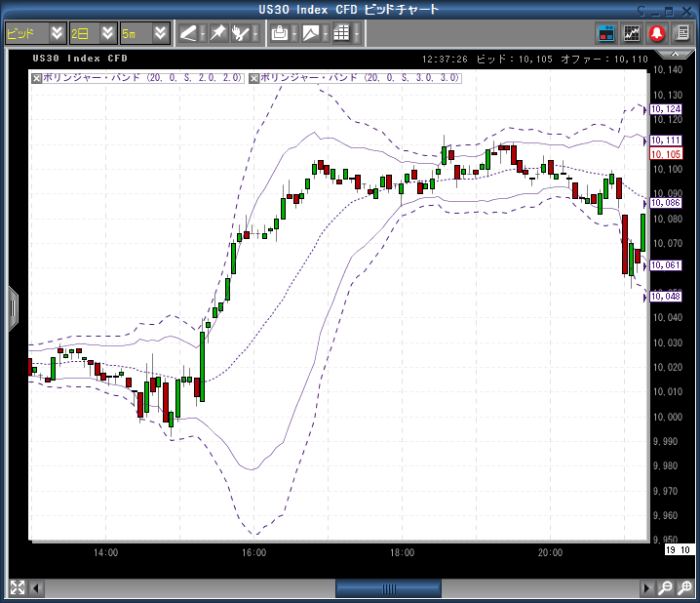Toggle the left side panel handle
The height and width of the screenshot is (603, 700).
click(13, 307)
